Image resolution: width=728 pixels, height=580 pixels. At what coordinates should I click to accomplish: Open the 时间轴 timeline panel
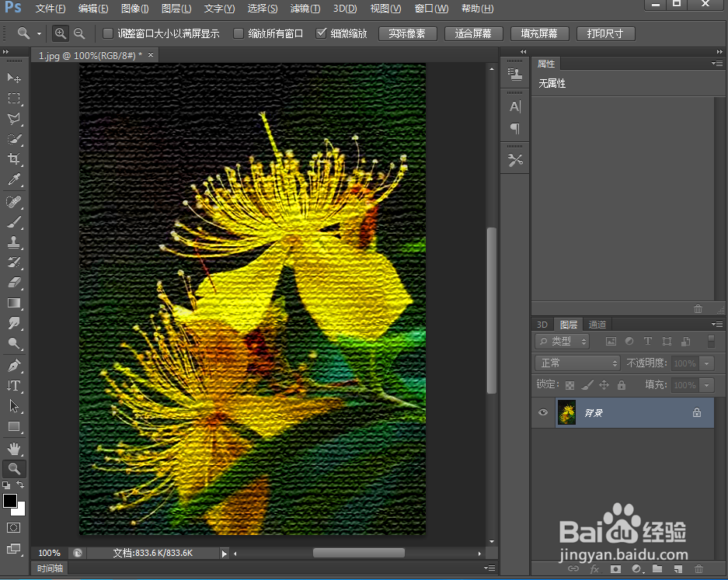(x=51, y=568)
